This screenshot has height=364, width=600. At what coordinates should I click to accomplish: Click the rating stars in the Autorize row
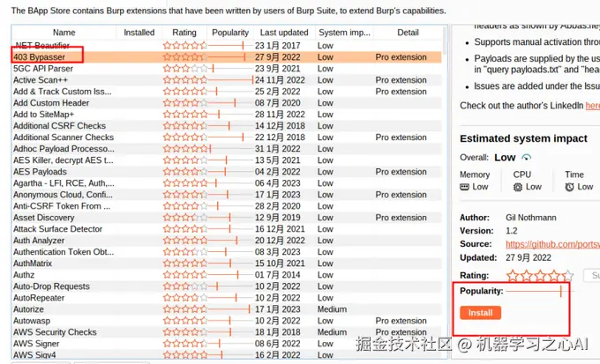click(x=184, y=309)
